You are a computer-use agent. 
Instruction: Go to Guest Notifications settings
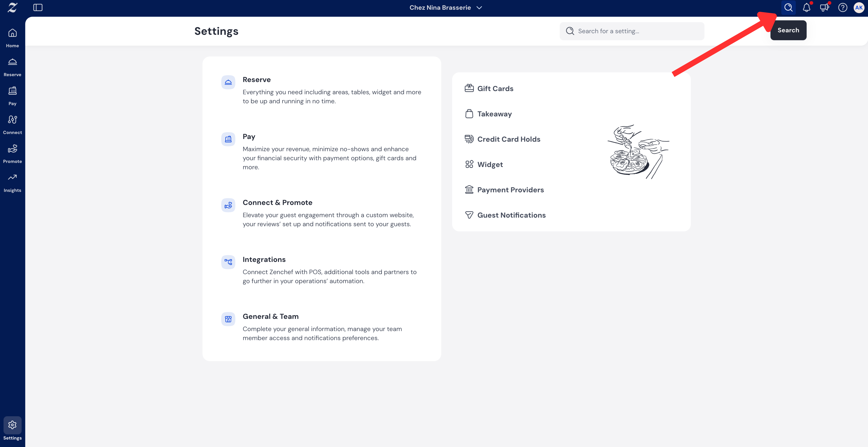511,215
